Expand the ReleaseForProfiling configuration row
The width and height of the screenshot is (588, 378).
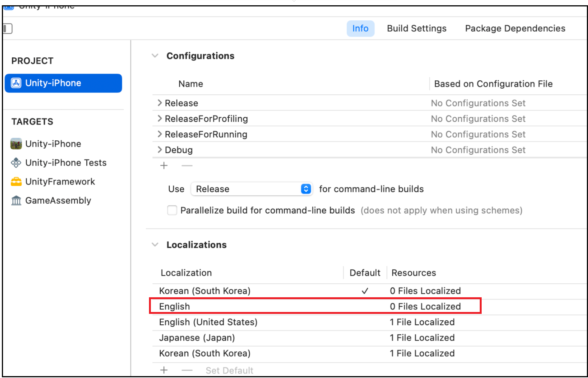coord(160,118)
